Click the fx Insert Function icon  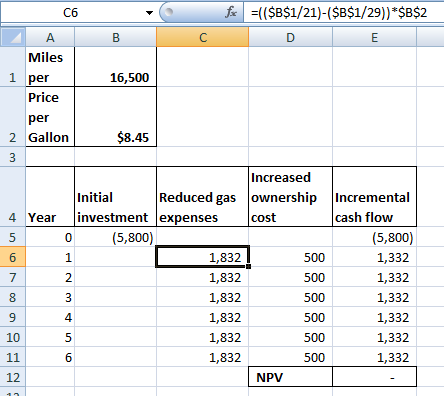tap(231, 13)
